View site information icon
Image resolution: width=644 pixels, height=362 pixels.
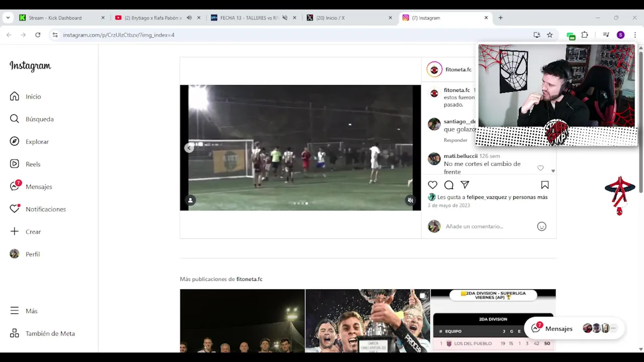pos(55,35)
